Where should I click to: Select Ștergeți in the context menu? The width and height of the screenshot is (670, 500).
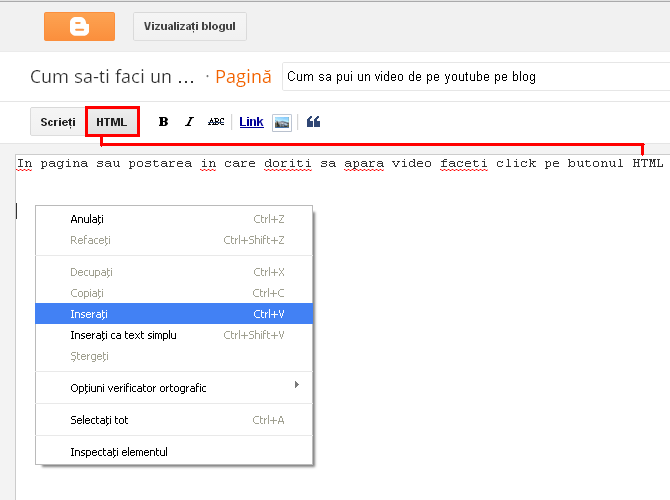pyautogui.click(x=174, y=356)
